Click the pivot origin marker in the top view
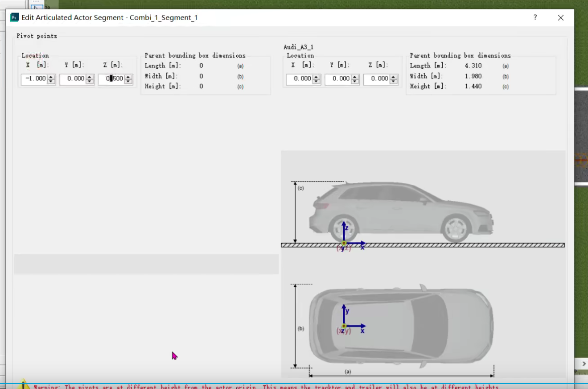Image resolution: width=588 pixels, height=389 pixels. 344,326
